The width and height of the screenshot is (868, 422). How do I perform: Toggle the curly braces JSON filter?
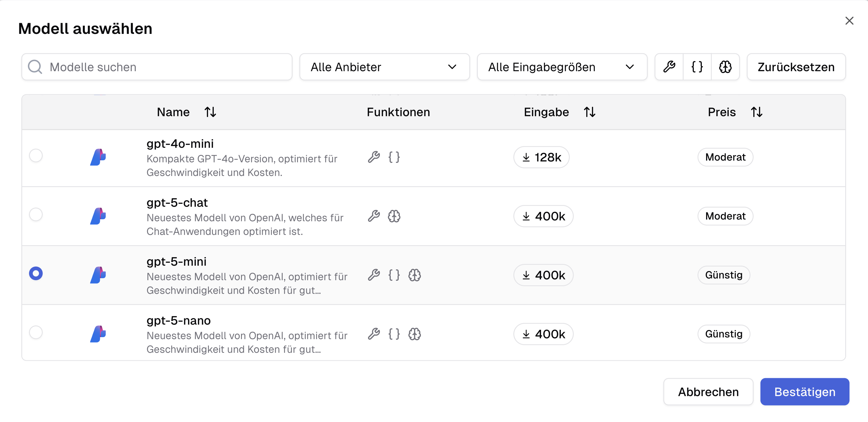697,67
